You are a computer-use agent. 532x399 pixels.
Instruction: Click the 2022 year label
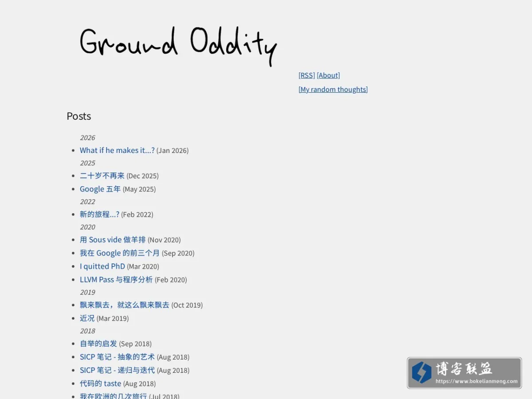[x=88, y=201]
